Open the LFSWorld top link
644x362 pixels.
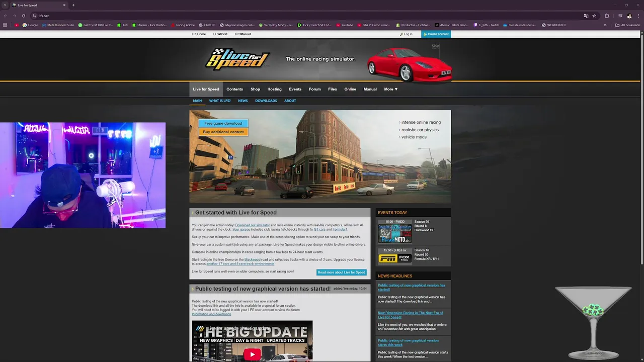point(220,34)
